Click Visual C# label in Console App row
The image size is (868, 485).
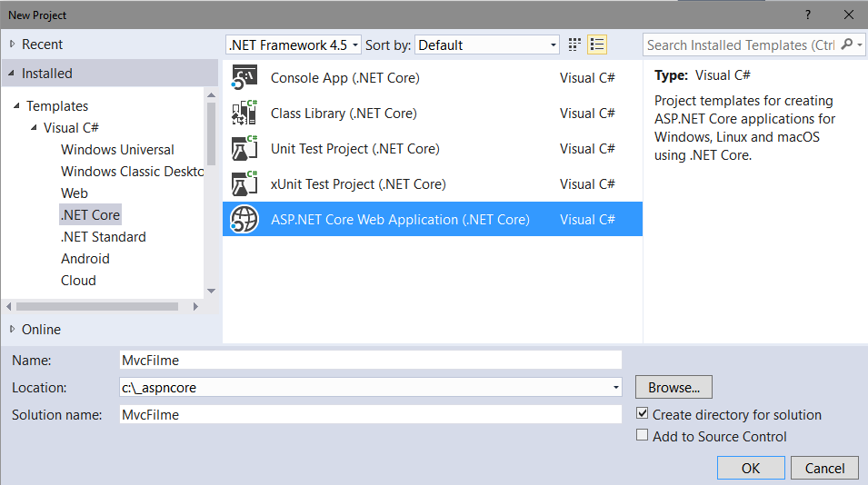coord(587,77)
